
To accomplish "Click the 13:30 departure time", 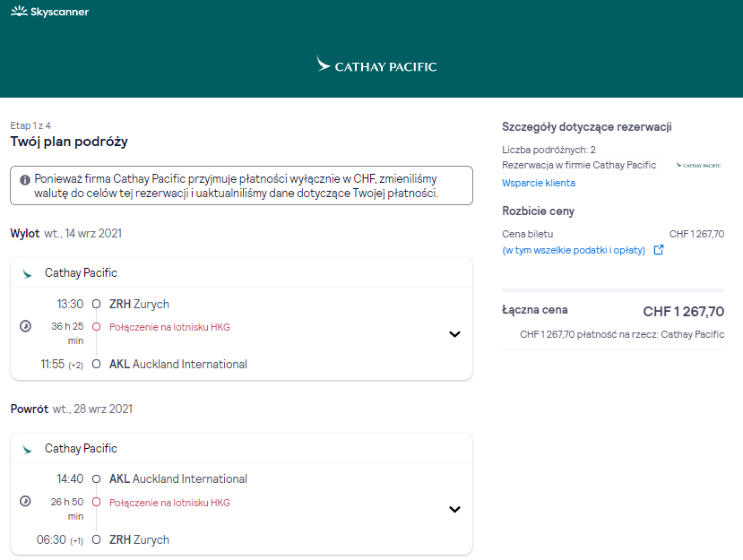I will pos(70,304).
